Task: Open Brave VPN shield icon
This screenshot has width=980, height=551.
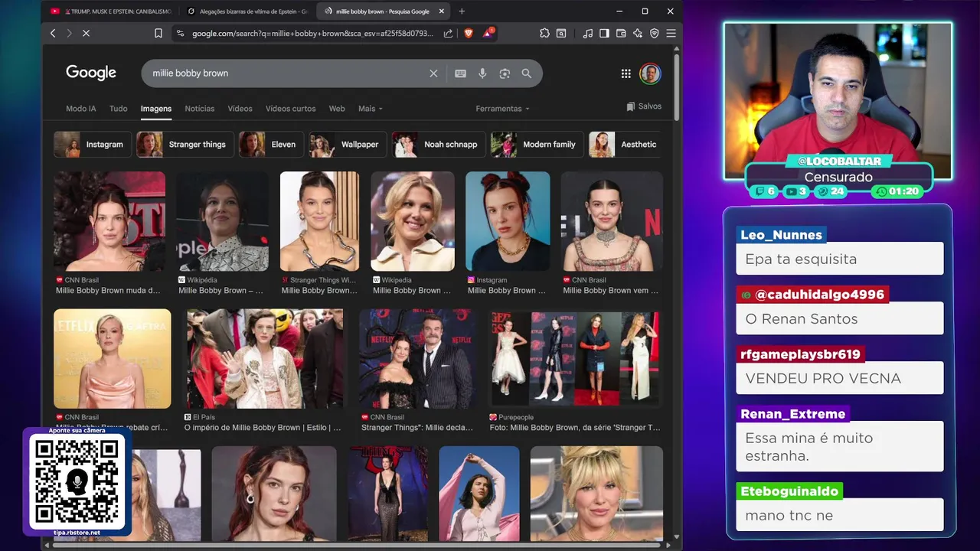Action: click(x=655, y=34)
